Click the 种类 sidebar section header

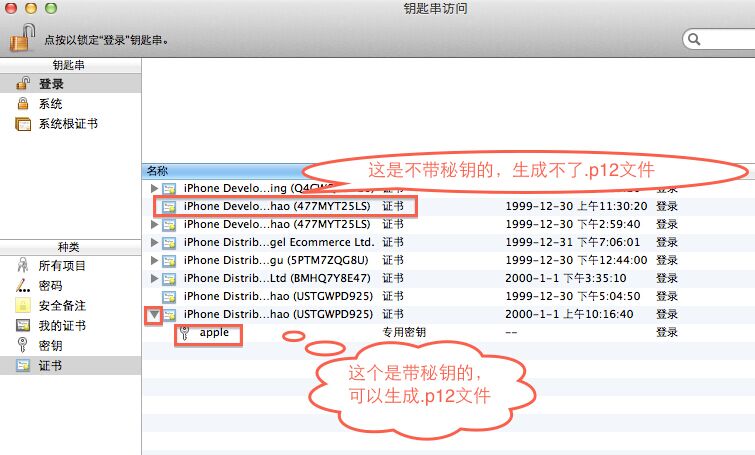68,247
